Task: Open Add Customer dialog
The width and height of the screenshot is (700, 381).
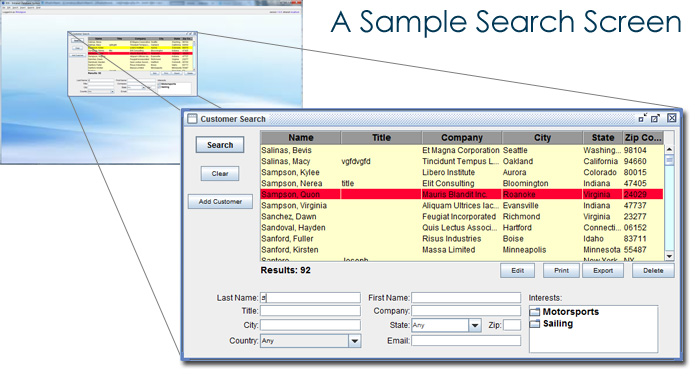Action: [x=220, y=201]
